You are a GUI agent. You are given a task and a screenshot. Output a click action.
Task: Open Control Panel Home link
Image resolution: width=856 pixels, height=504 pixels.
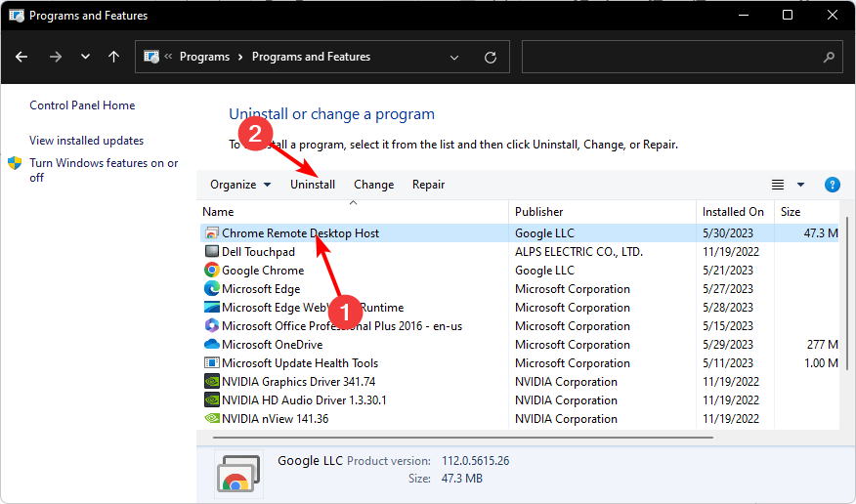82,105
